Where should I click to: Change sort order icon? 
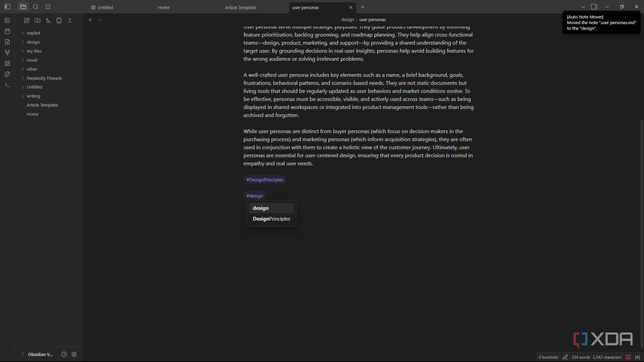point(48,20)
